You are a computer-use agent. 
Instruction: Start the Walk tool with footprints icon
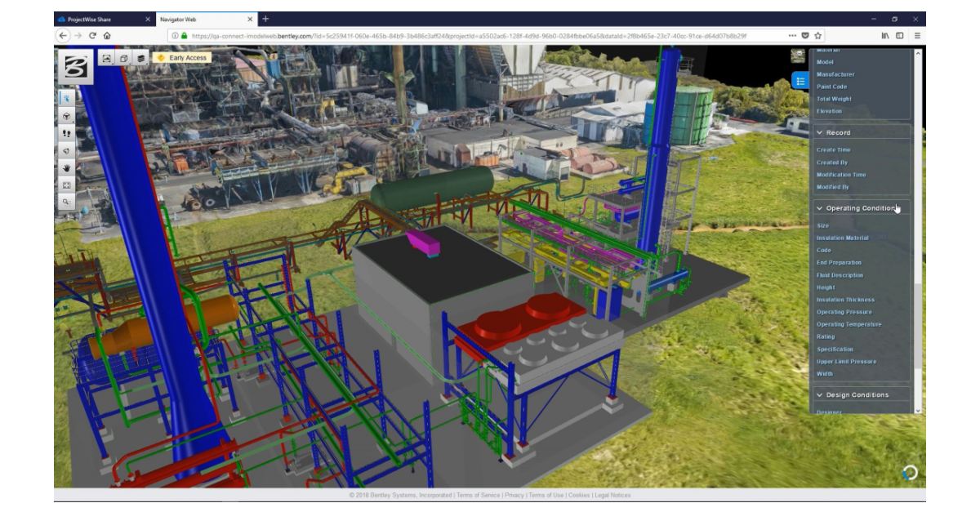[x=67, y=133]
